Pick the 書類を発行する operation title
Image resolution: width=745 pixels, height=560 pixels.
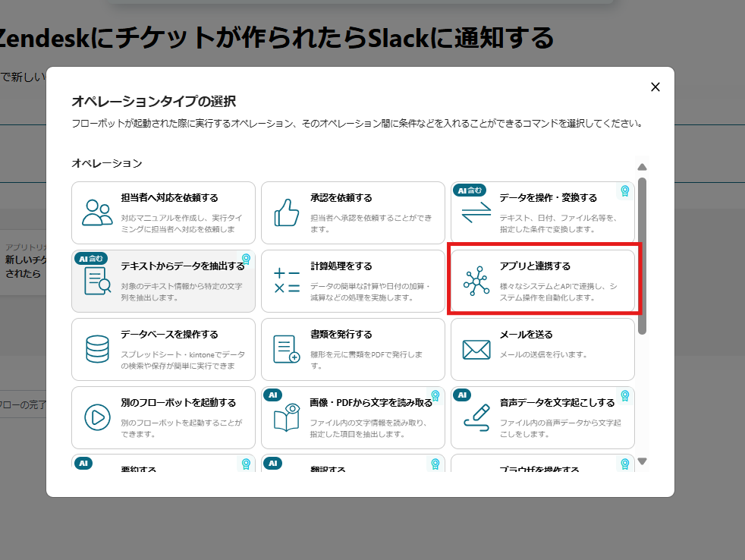coord(341,335)
